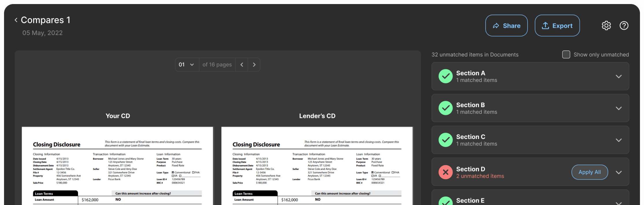Click the 'Lender's CD' heading
644x205 pixels.
click(317, 116)
